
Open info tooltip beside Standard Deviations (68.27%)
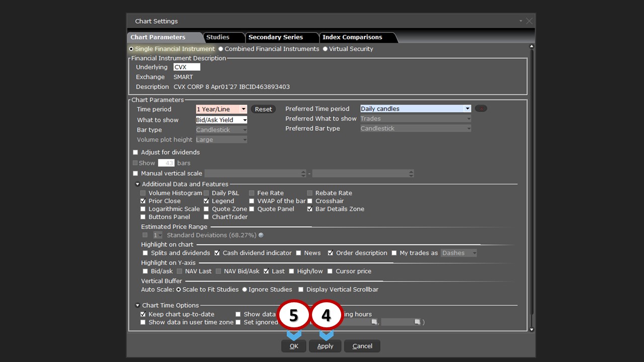pyautogui.click(x=260, y=235)
